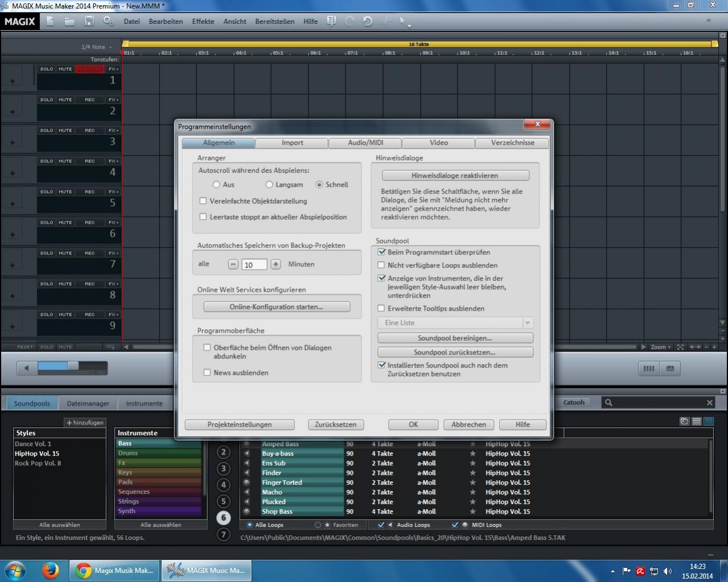Open project using the folder icon
The image size is (728, 582).
pyautogui.click(x=69, y=21)
